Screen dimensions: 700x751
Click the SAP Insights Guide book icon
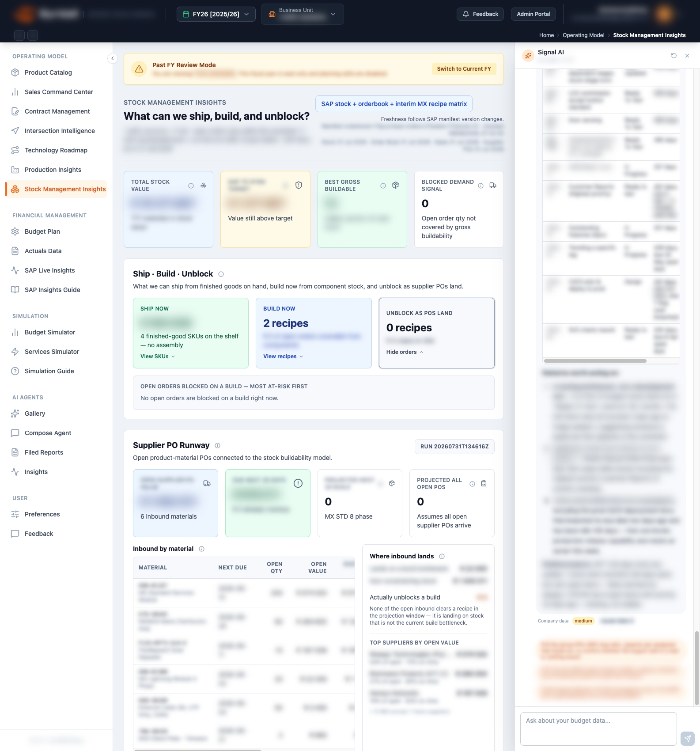15,290
